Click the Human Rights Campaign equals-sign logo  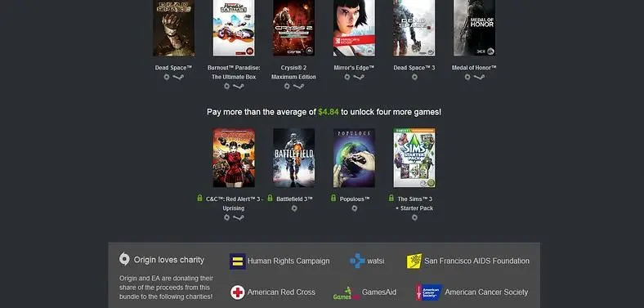pyautogui.click(x=237, y=261)
